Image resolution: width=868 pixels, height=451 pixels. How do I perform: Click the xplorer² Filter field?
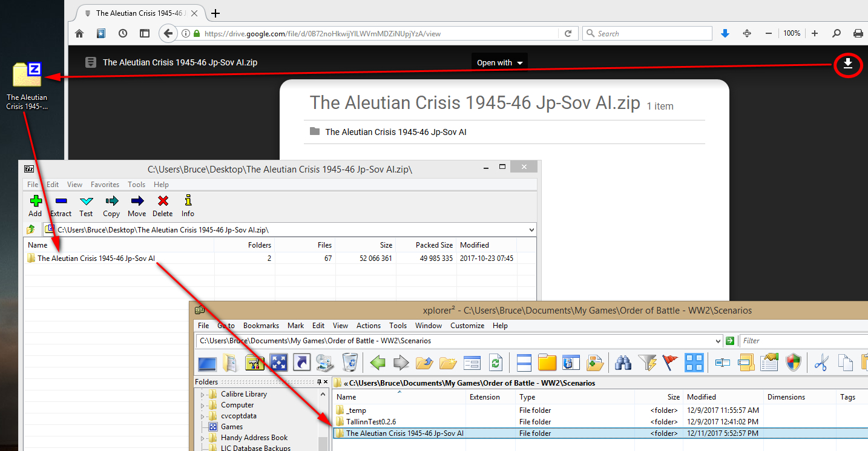(x=803, y=341)
